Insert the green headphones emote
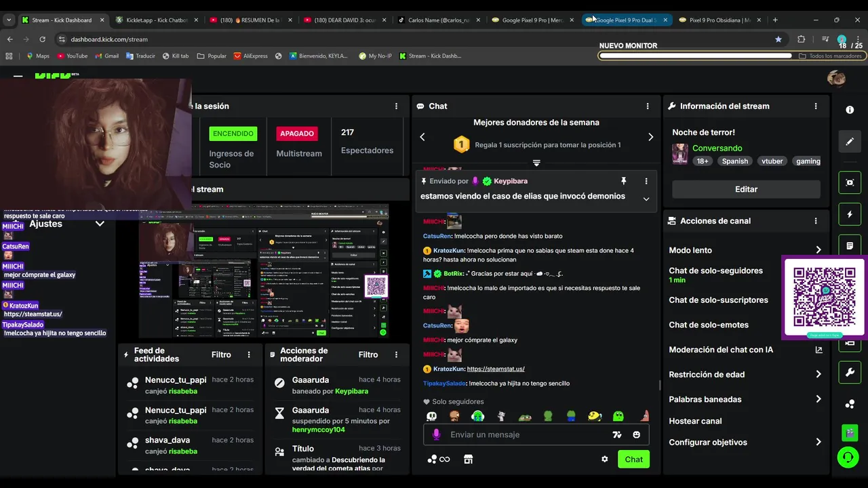Screen dimensions: 868x488 pyautogui.click(x=478, y=416)
